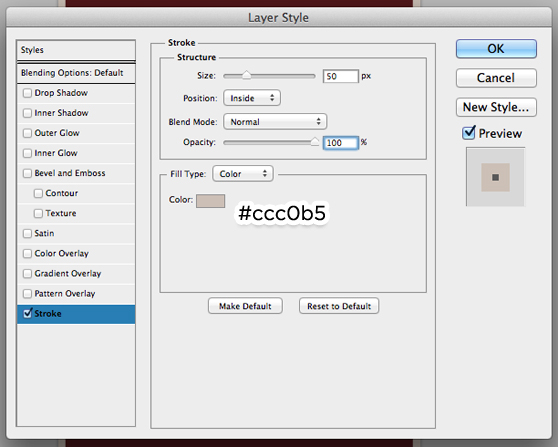
Task: Toggle the Outer Glow checkbox
Action: pos(27,133)
